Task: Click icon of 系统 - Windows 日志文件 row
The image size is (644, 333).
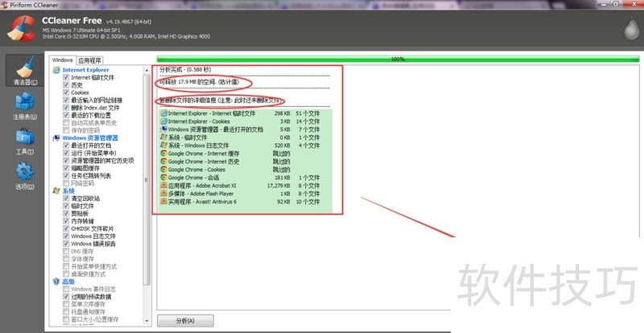Action: coord(164,146)
